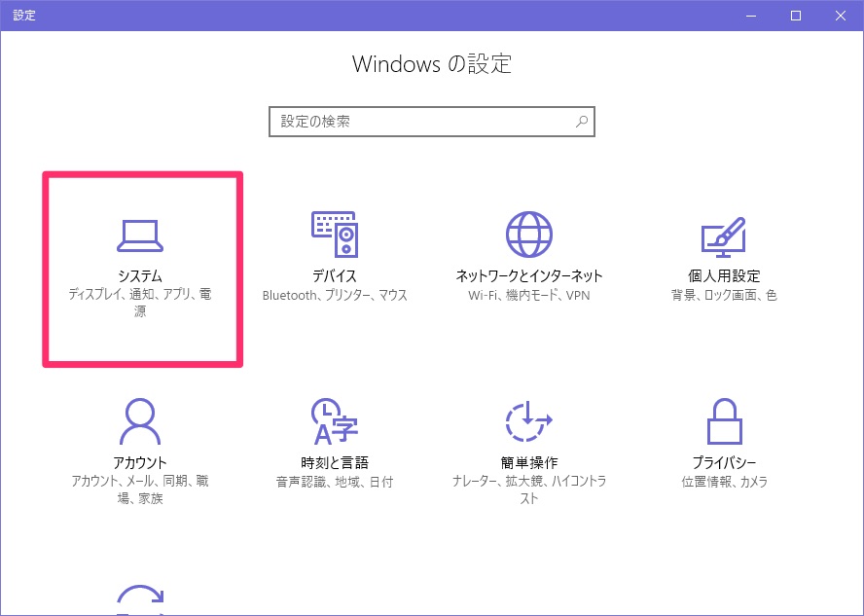The width and height of the screenshot is (864, 616).
Task: Open the 簡単操作 dashed clock icon
Action: 529,421
